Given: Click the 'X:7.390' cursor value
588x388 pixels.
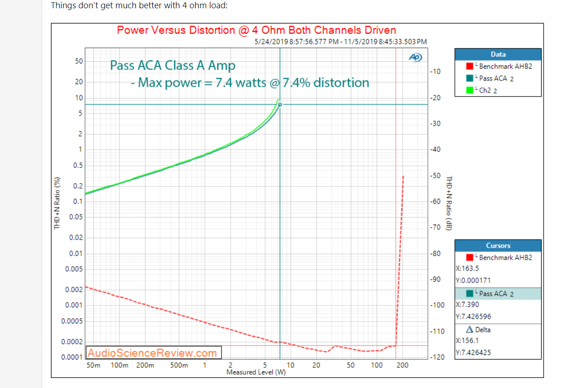Looking at the screenshot, I should pyautogui.click(x=467, y=305).
